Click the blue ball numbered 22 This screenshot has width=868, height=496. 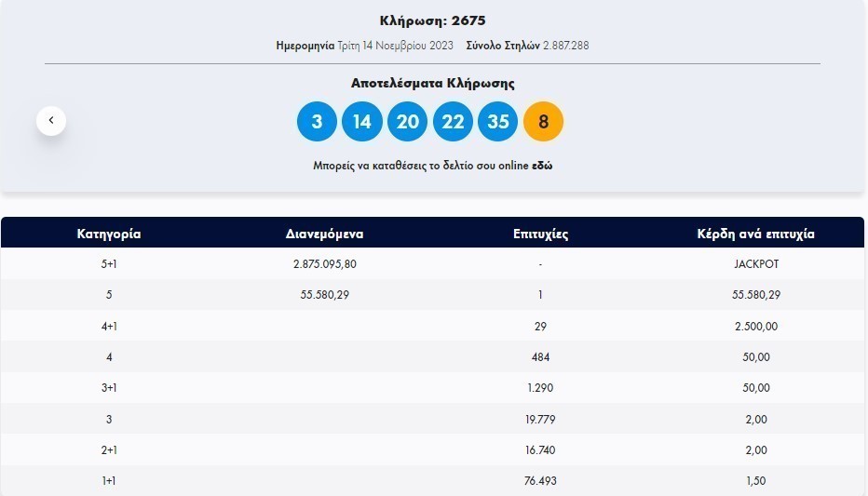[453, 122]
